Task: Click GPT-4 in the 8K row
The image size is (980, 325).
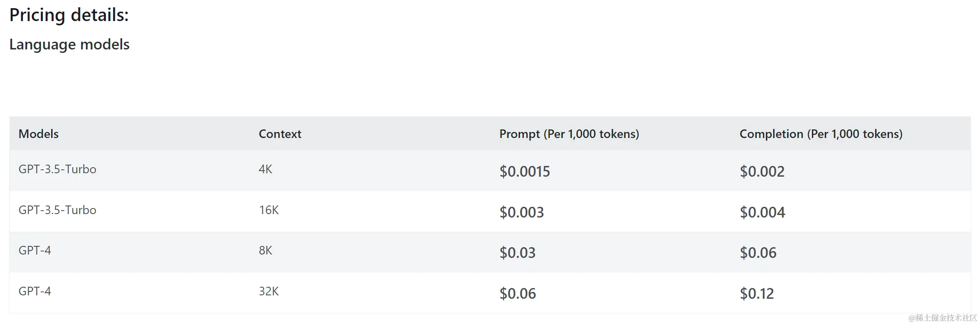Action: point(34,251)
